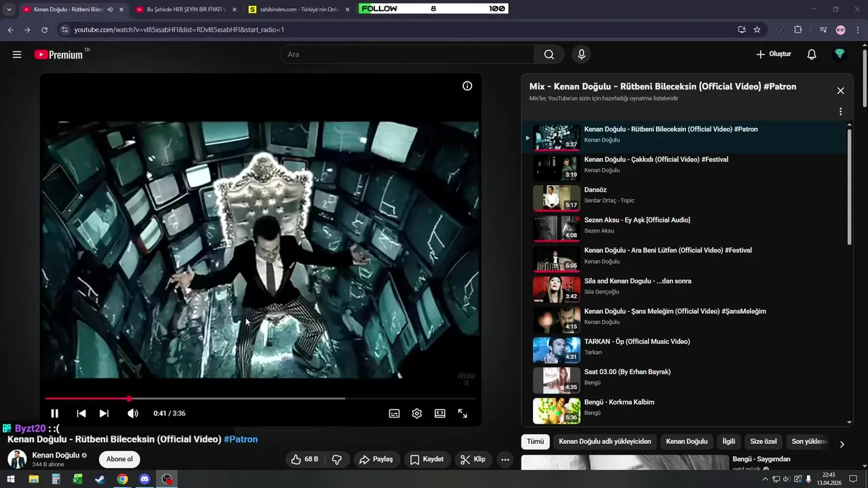Image resolution: width=868 pixels, height=488 pixels.
Task: Click the search magnifier button
Action: coord(549,54)
